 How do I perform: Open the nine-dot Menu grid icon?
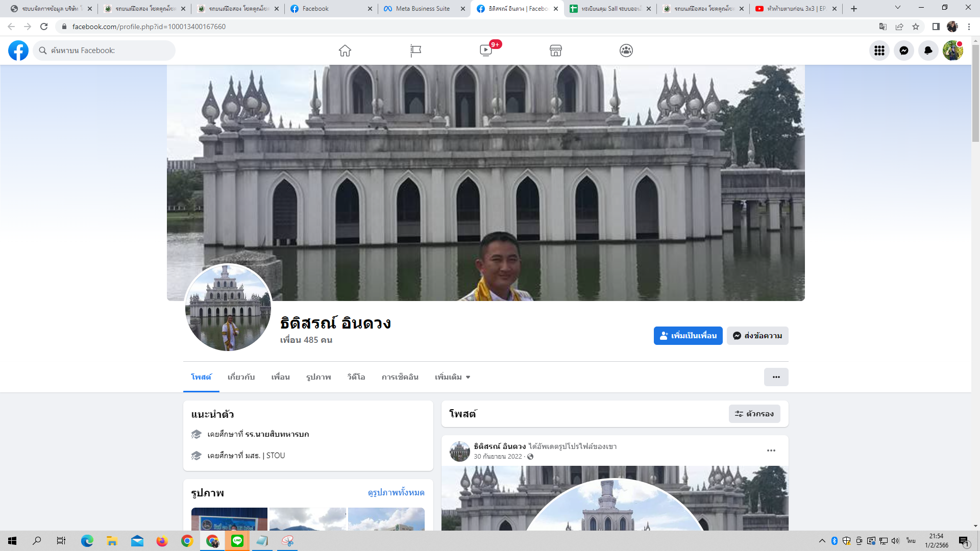click(879, 51)
